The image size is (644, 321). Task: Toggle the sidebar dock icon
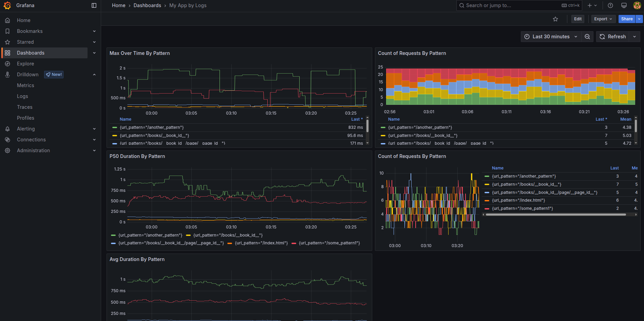click(x=94, y=5)
